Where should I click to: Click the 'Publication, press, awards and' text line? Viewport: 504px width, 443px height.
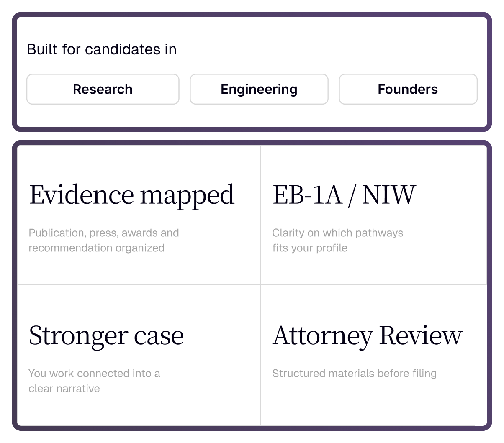(103, 233)
